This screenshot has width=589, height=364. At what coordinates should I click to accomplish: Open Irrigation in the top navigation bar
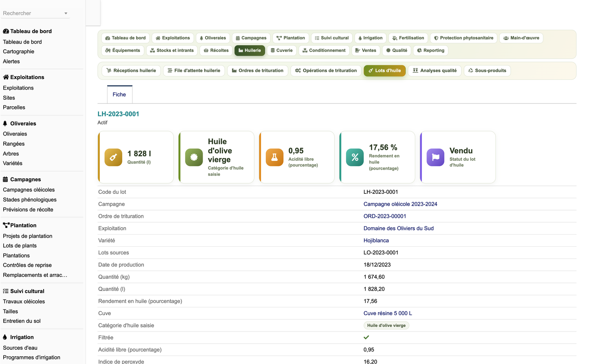tap(371, 38)
